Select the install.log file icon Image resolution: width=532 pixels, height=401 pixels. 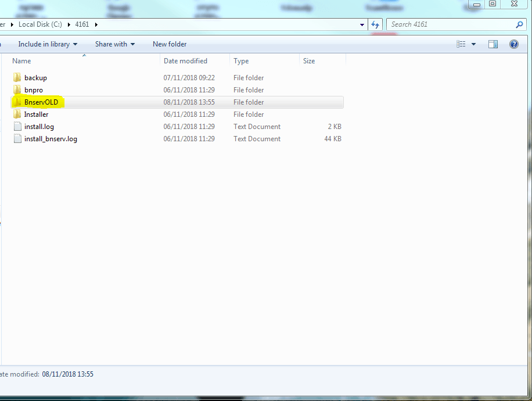point(17,127)
